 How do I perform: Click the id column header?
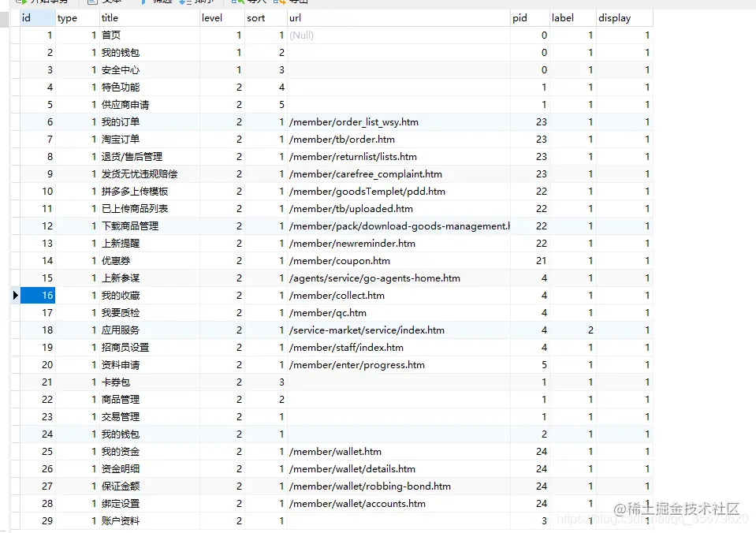38,18
